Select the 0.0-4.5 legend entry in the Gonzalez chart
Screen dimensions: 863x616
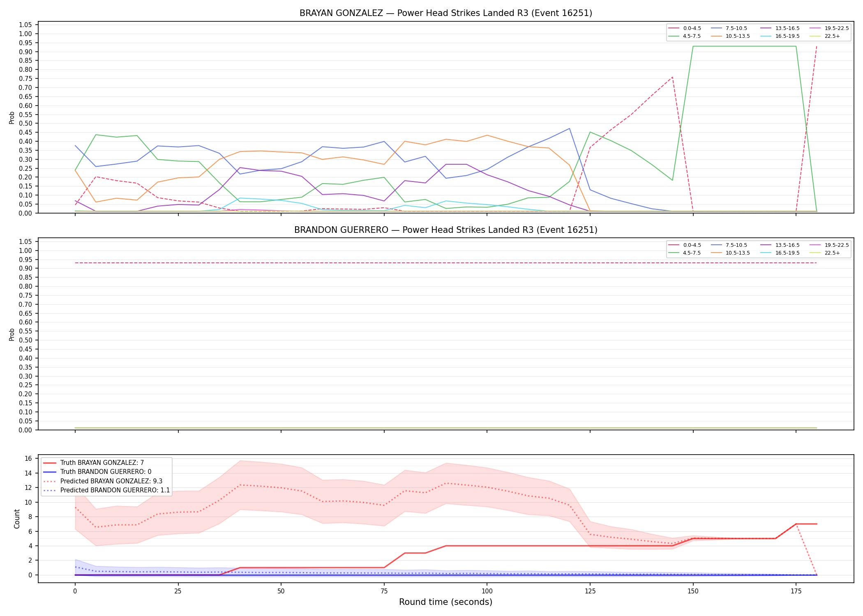pos(685,28)
